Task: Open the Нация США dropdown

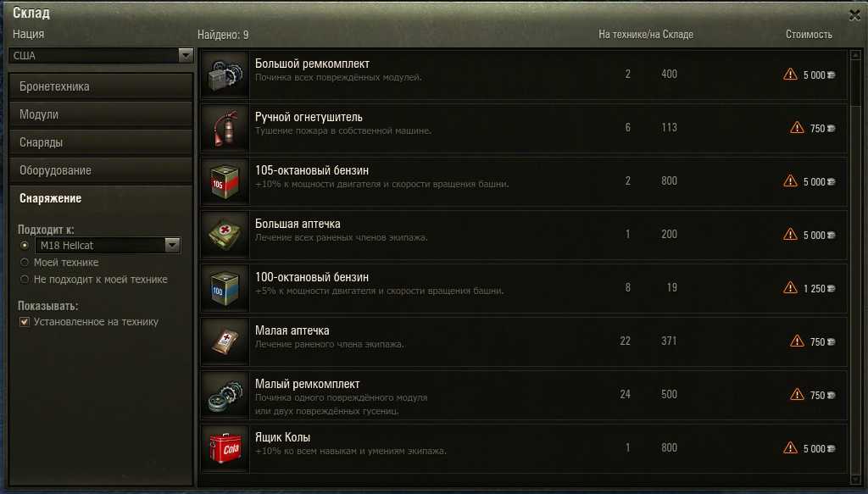Action: (100, 55)
